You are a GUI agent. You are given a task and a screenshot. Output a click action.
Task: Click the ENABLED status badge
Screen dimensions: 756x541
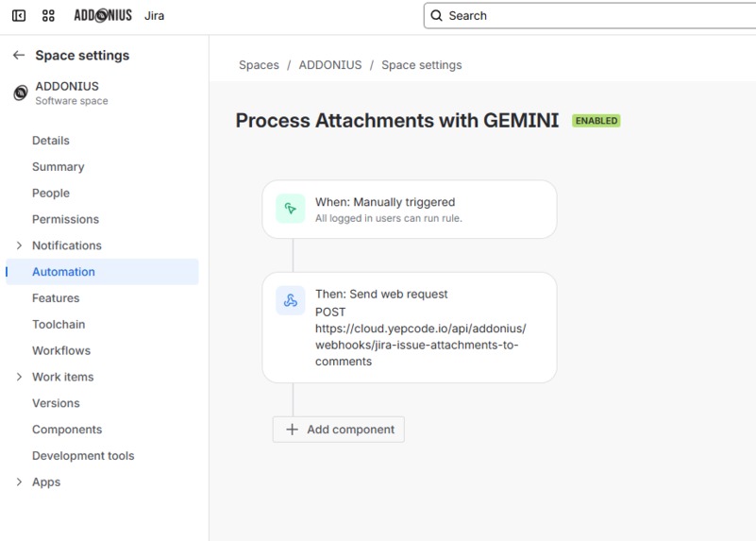click(x=596, y=121)
